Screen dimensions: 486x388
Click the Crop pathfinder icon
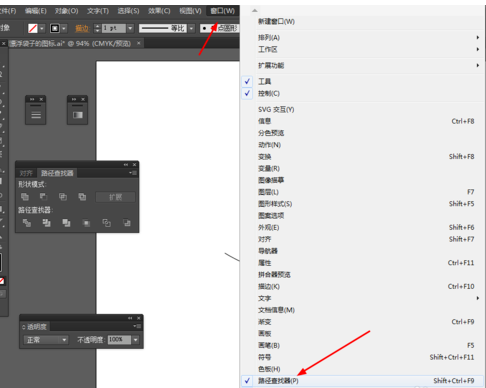coord(86,223)
